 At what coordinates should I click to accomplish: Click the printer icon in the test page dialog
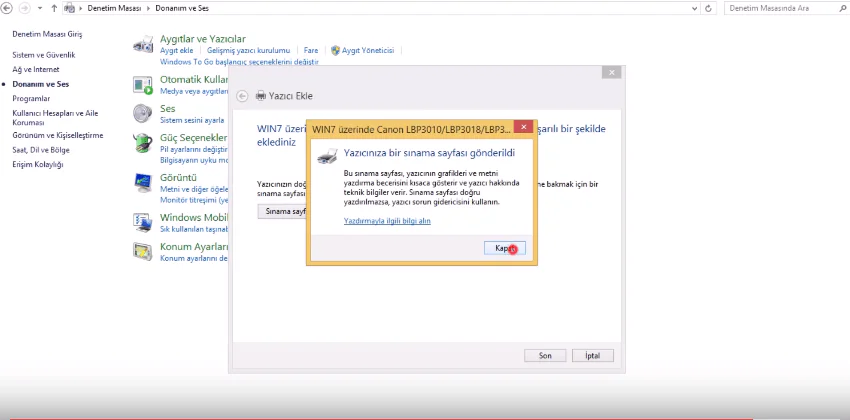327,156
